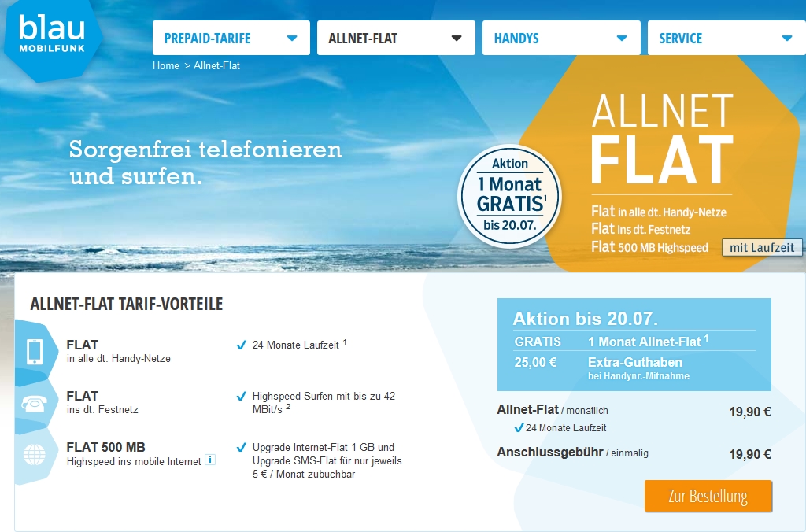Click the orange Zur Bestellung button
This screenshot has width=806, height=532.
pos(708,496)
